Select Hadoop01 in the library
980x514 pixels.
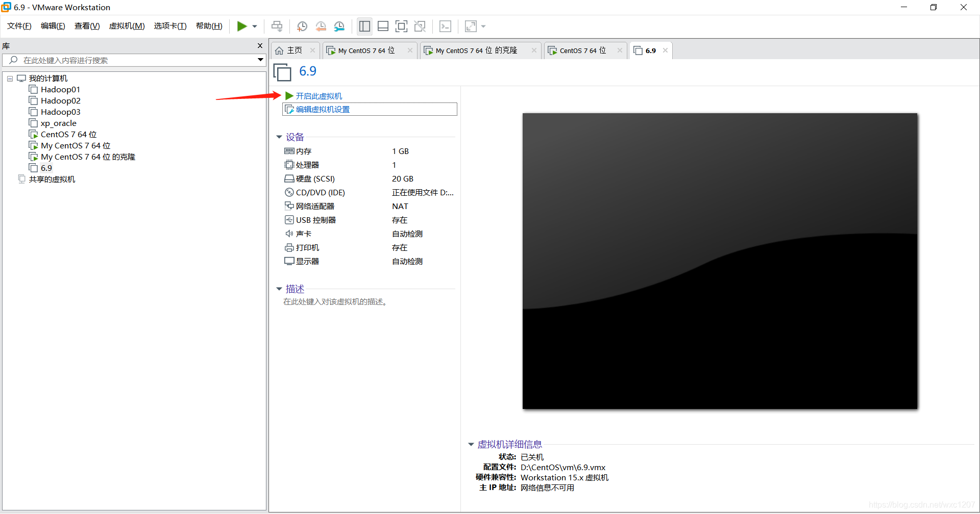coord(55,90)
